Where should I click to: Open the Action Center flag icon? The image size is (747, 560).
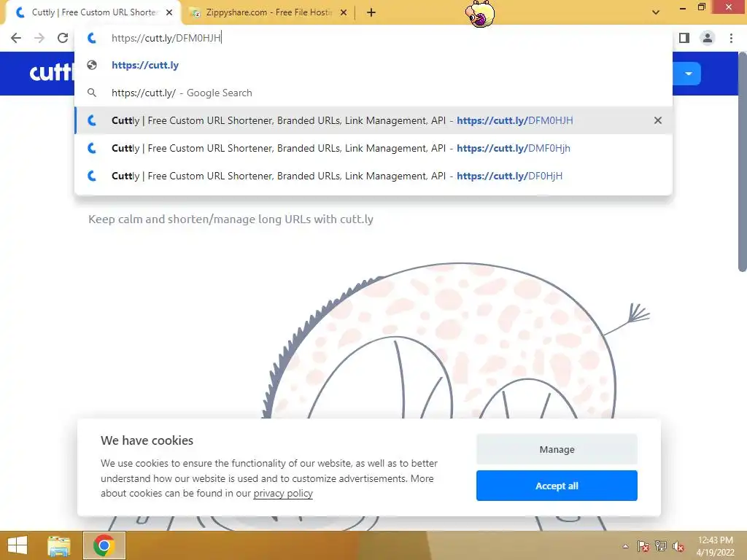pyautogui.click(x=643, y=546)
